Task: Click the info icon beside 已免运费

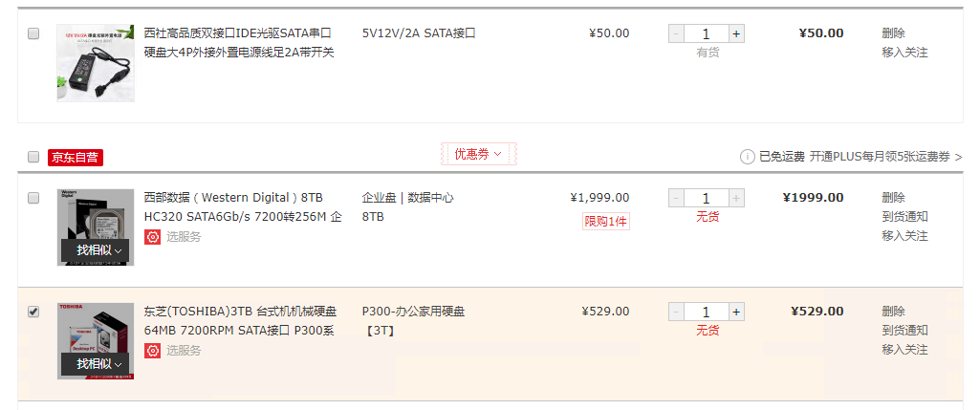Action: click(x=748, y=156)
